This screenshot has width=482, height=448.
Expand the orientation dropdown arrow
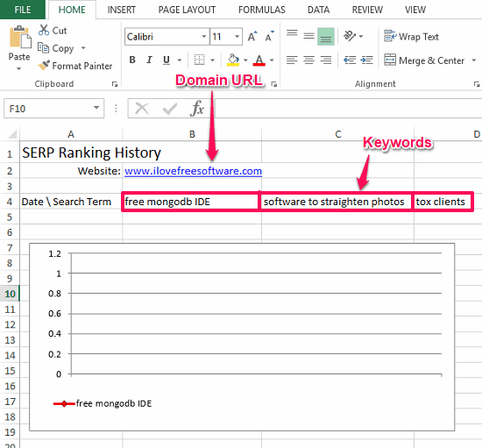pos(361,36)
